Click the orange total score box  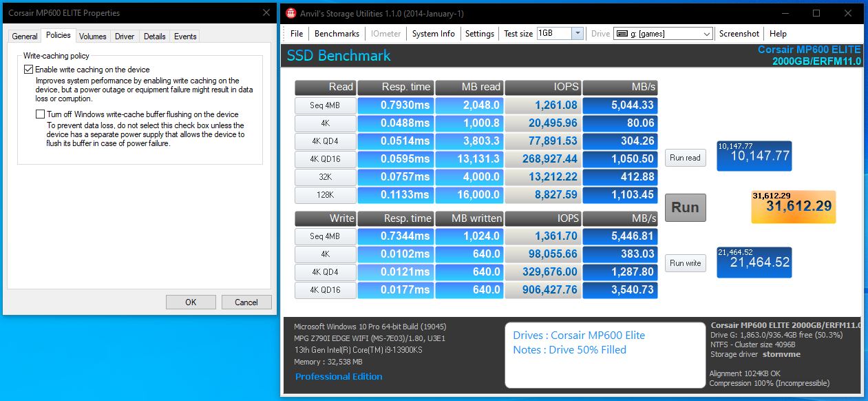click(793, 207)
